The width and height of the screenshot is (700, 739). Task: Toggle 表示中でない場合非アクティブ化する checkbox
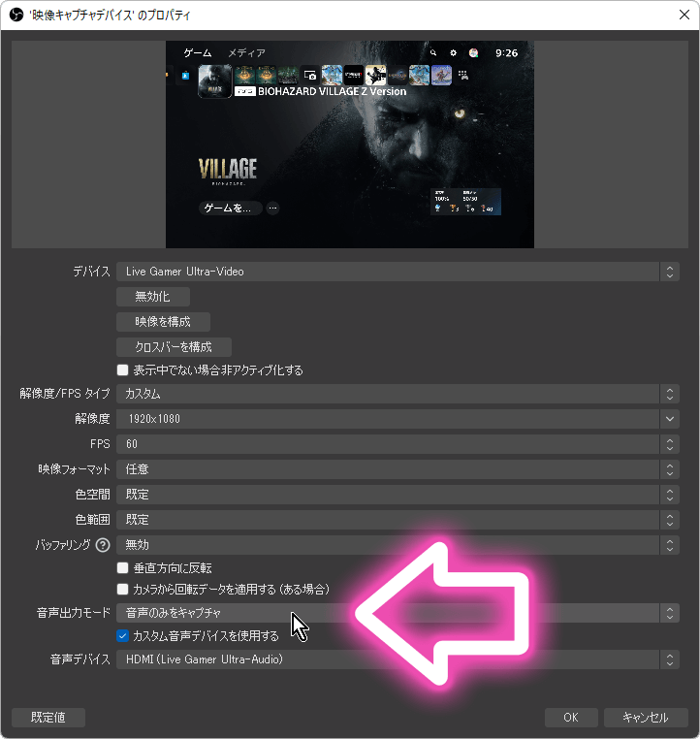tap(122, 369)
